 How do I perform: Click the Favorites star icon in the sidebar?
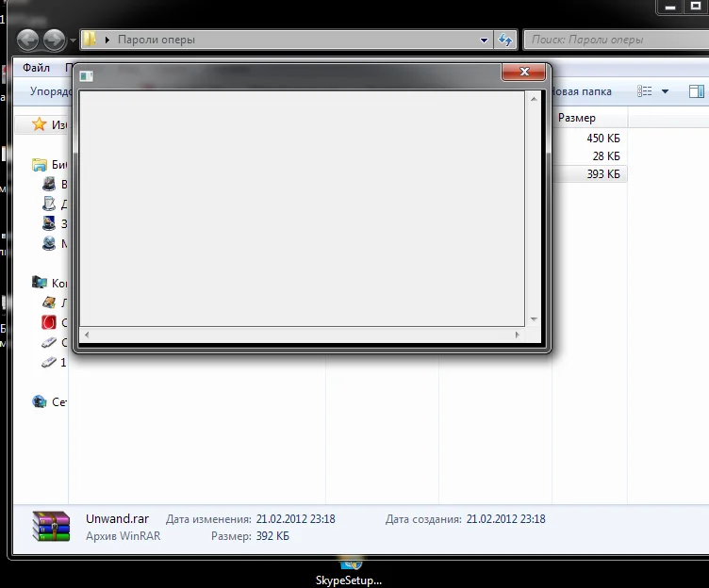pos(40,124)
